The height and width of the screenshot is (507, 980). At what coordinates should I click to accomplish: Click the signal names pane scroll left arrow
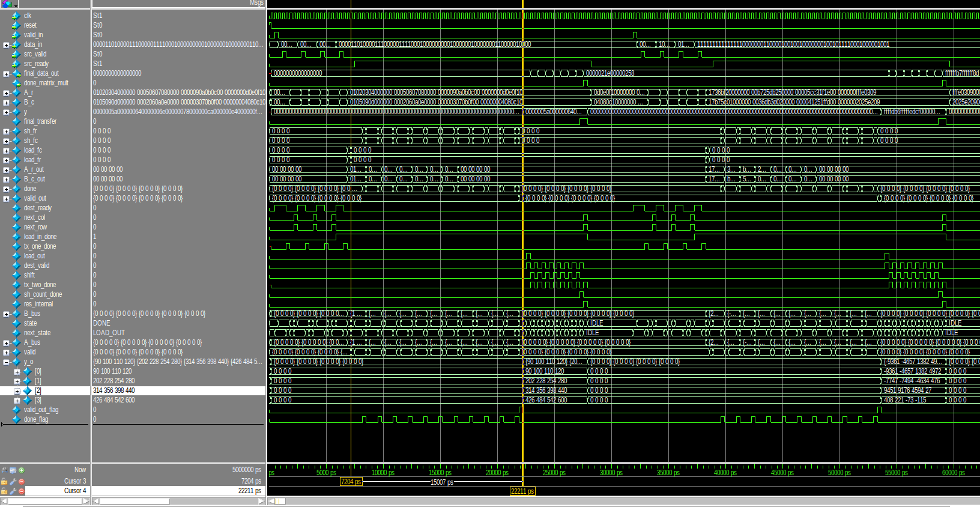point(4,501)
